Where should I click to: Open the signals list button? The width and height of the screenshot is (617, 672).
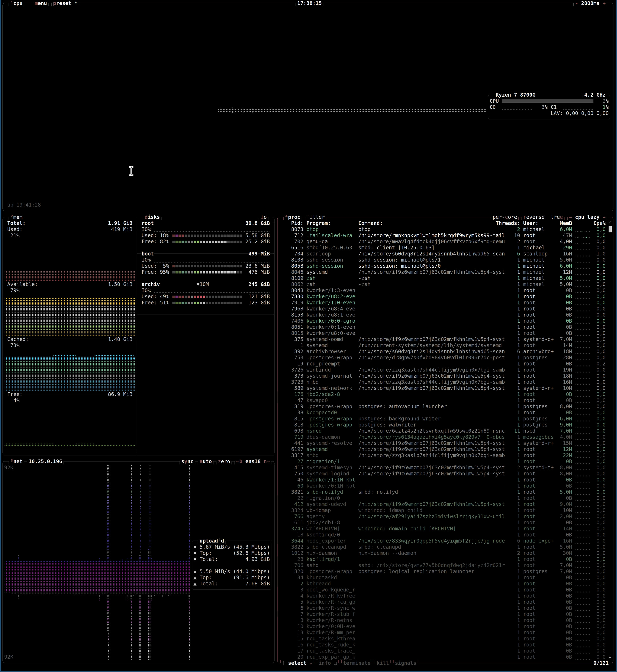[x=406, y=663]
